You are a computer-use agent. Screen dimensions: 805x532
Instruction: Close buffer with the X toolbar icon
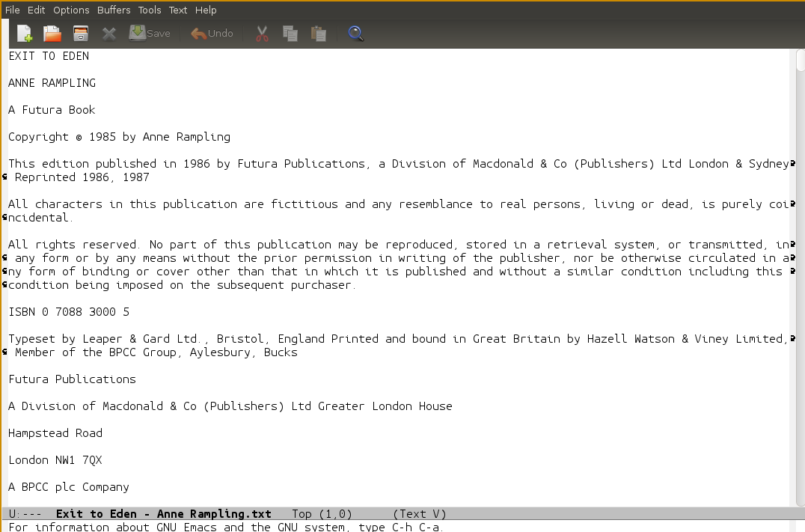tap(108, 34)
